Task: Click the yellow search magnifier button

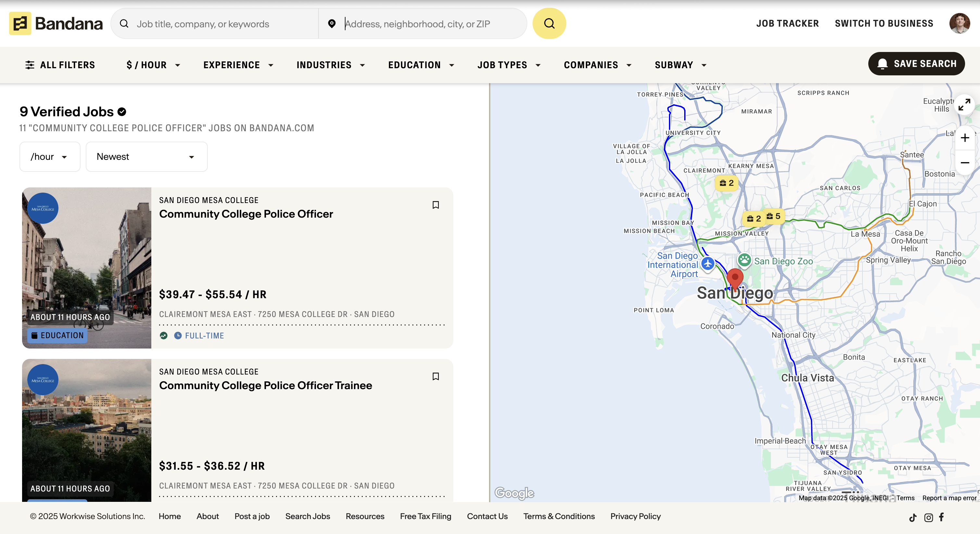Action: [x=549, y=24]
